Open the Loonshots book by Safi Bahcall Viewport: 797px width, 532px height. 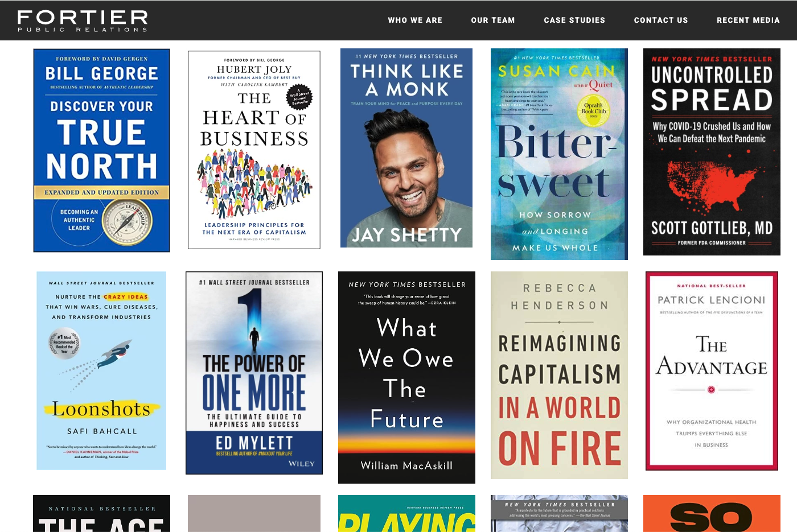(101, 370)
